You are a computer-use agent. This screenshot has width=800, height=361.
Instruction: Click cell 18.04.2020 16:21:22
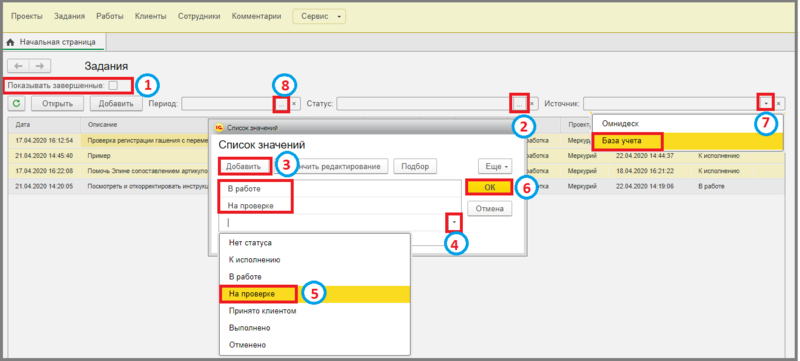click(645, 171)
